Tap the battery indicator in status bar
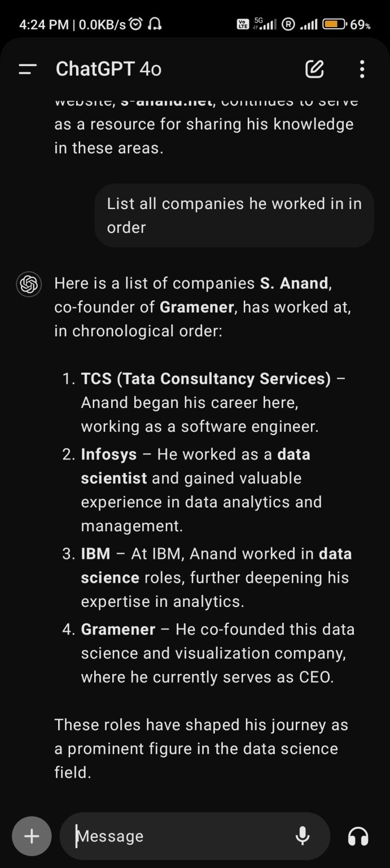 [x=334, y=24]
